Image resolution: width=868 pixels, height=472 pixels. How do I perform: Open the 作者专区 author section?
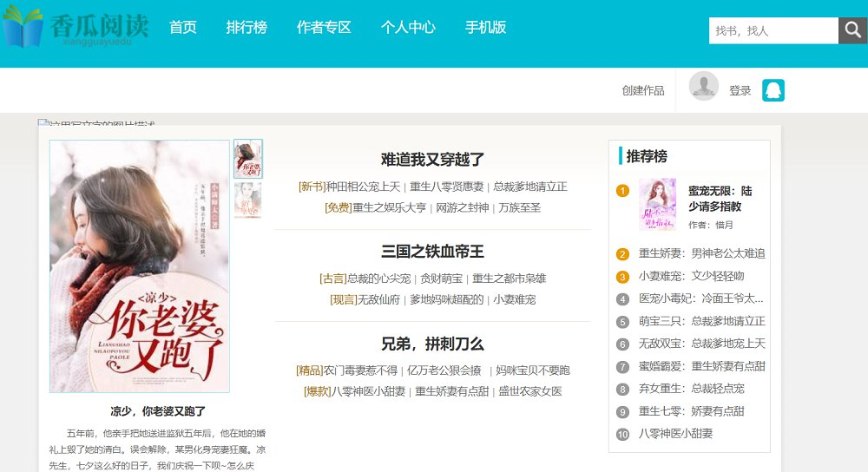tap(324, 27)
